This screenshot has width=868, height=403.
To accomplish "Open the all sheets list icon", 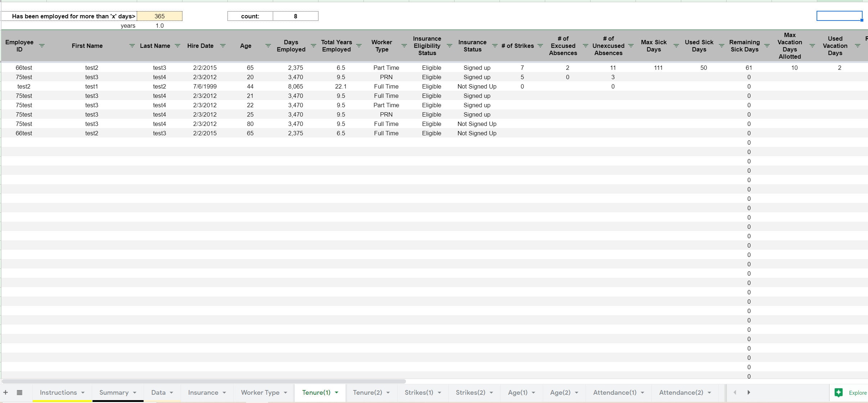I will [20, 393].
